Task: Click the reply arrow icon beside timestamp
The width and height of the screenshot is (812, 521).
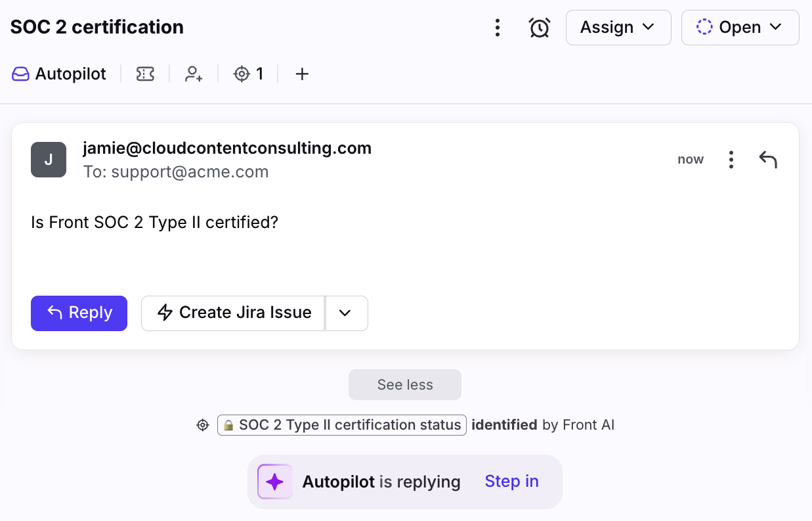Action: click(768, 160)
